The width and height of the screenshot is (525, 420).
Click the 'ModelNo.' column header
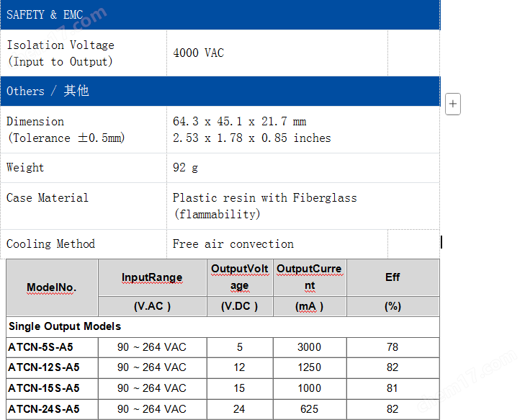tap(52, 287)
